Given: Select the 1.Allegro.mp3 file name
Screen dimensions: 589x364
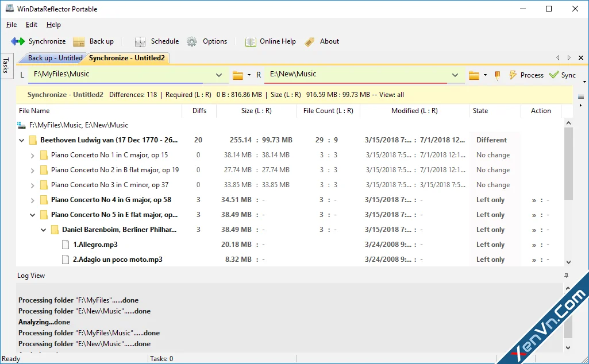Looking at the screenshot, I should point(95,245).
